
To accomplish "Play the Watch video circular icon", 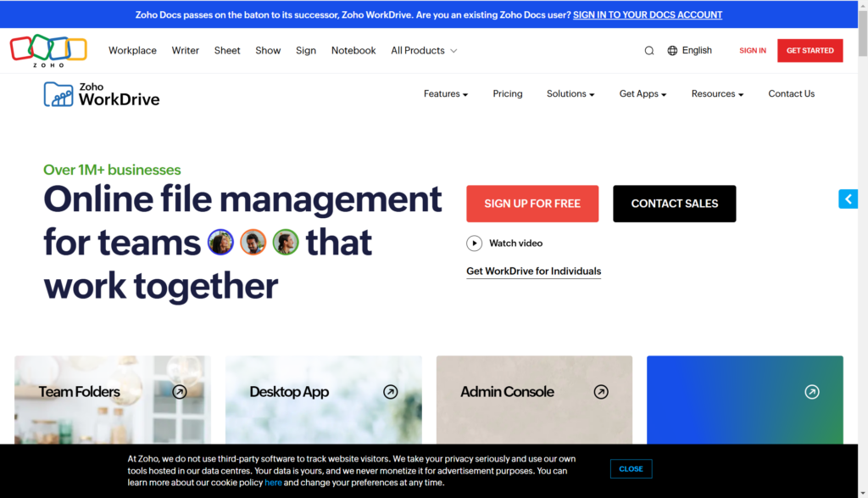I will (475, 243).
